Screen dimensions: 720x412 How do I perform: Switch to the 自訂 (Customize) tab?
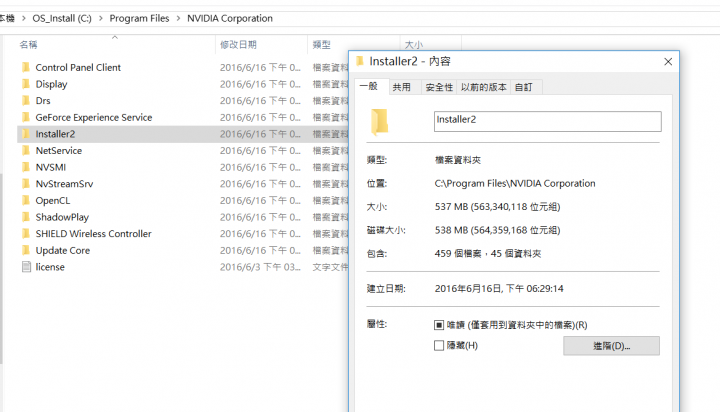524,87
